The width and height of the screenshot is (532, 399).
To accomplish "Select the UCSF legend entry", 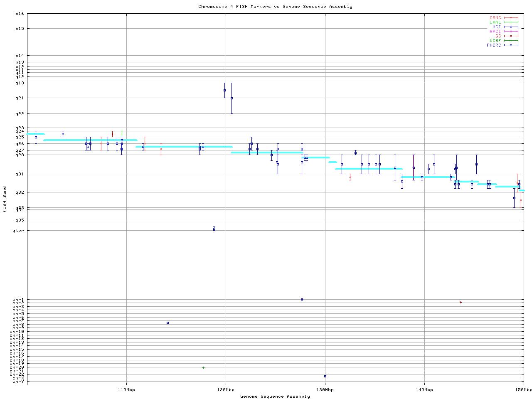I will click(x=495, y=41).
